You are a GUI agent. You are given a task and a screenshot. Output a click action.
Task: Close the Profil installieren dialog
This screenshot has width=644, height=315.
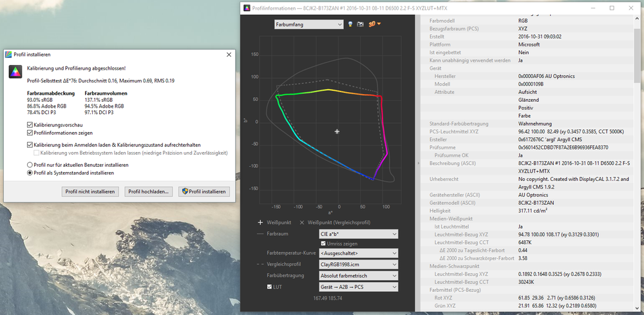[x=229, y=55]
